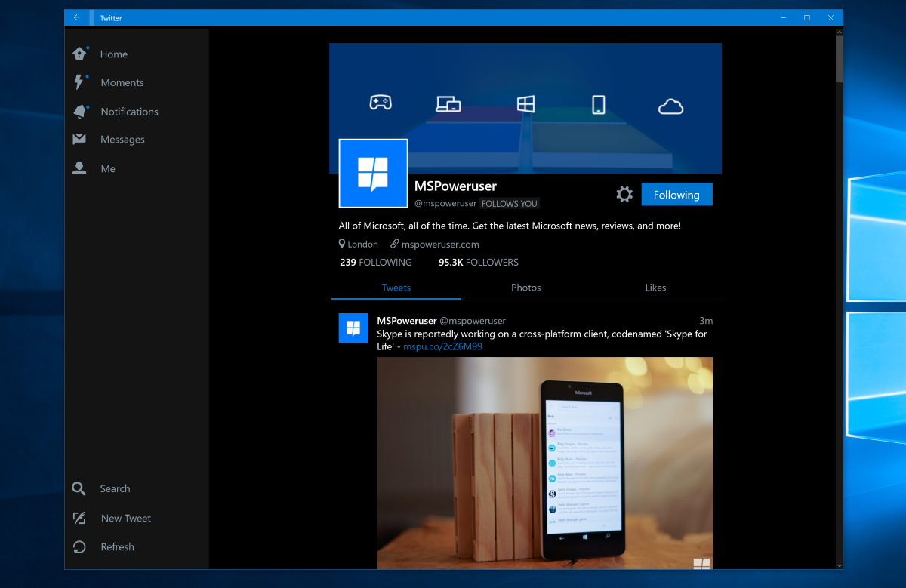
Task: Compose using the New Tweet quill icon
Action: click(x=79, y=518)
